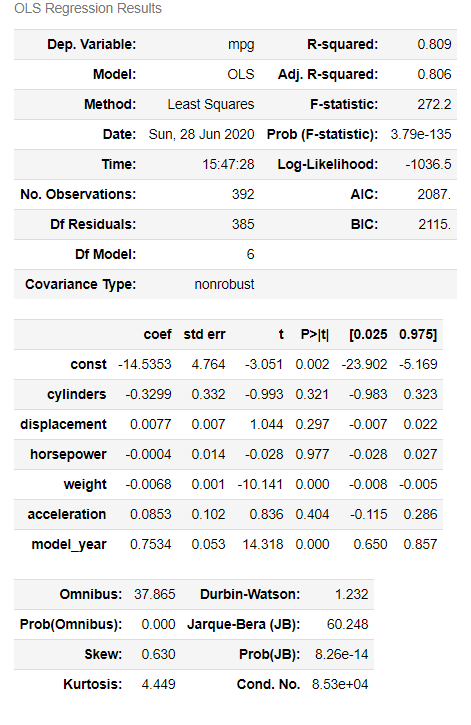
Task: Click the std err column header
Action: tap(204, 334)
